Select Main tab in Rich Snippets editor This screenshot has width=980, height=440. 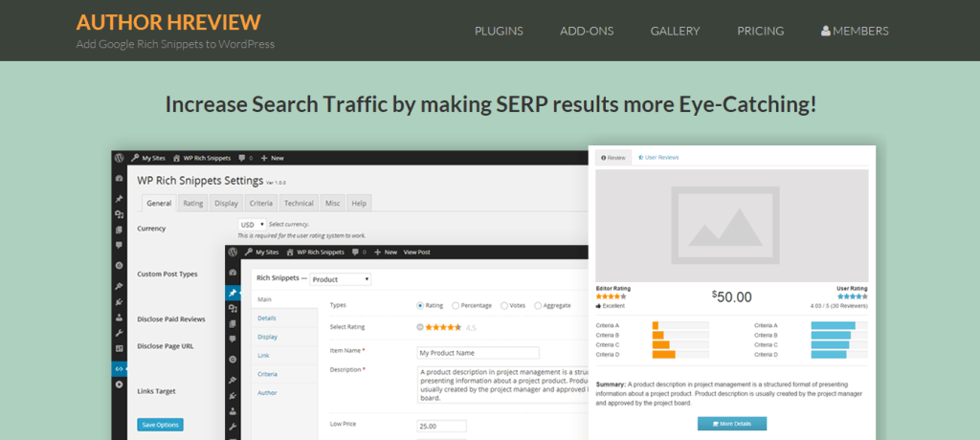284,299
